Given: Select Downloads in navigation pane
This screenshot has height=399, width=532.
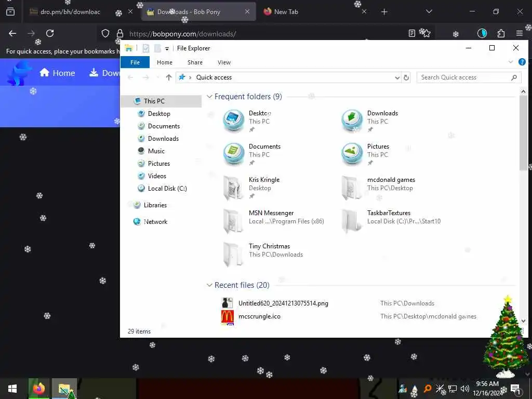Looking at the screenshot, I should click(x=163, y=138).
